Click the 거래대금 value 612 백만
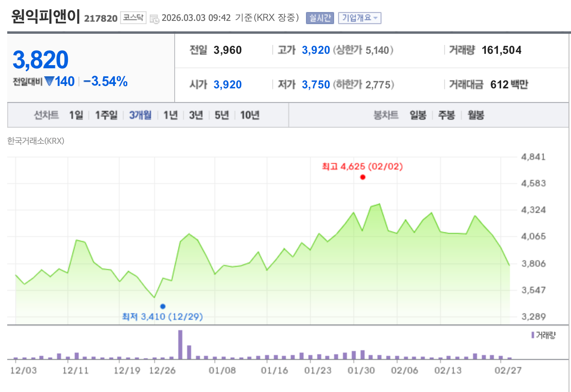 (509, 85)
